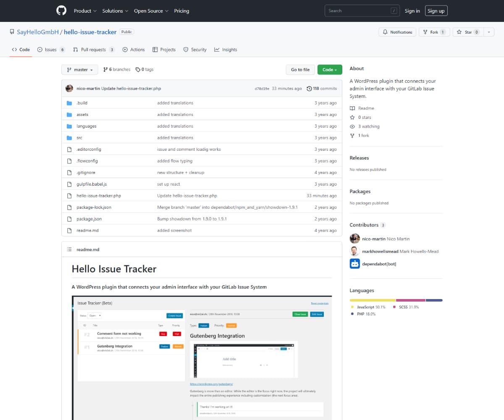
Task: Open the Security tab
Action: (195, 50)
